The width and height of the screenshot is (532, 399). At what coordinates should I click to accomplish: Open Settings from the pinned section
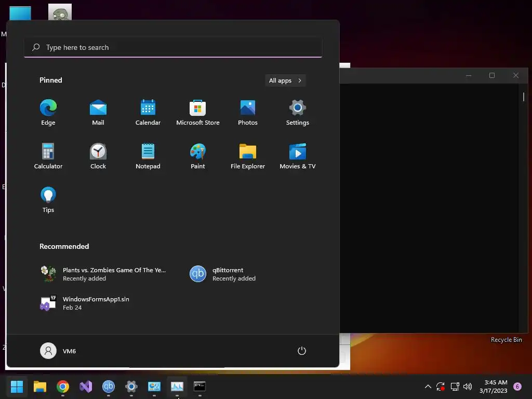tap(298, 113)
